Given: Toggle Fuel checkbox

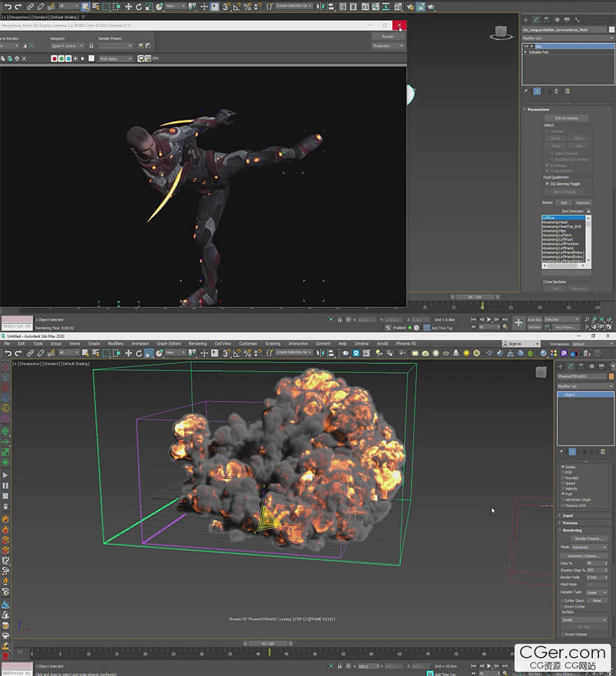Looking at the screenshot, I should [563, 494].
